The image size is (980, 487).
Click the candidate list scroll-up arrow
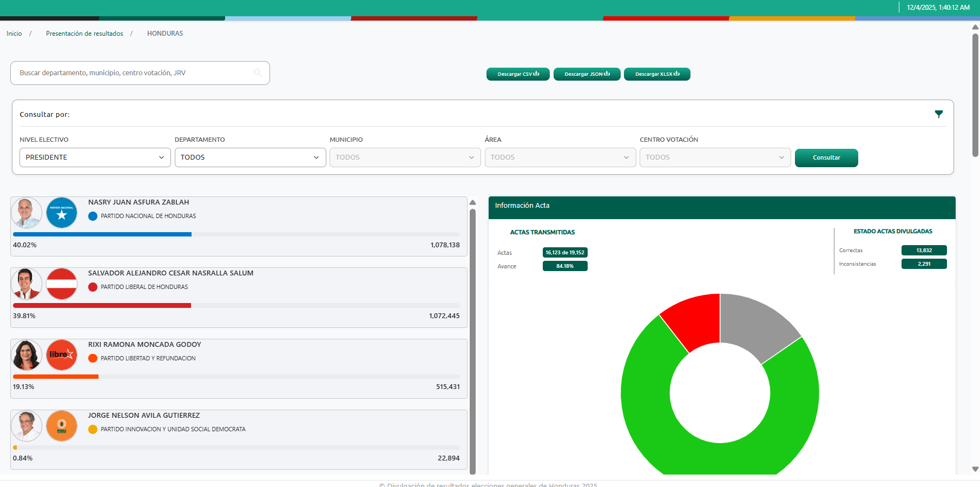[x=472, y=202]
